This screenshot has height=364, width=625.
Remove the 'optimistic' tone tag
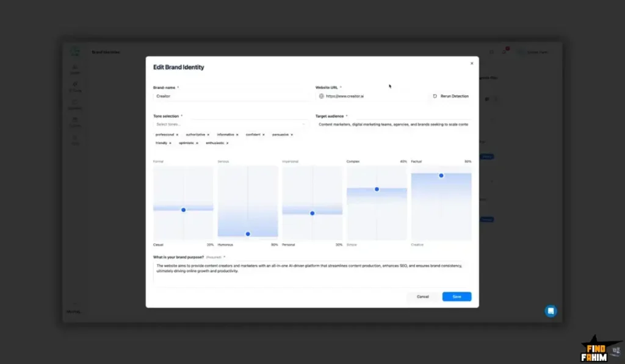pos(196,143)
